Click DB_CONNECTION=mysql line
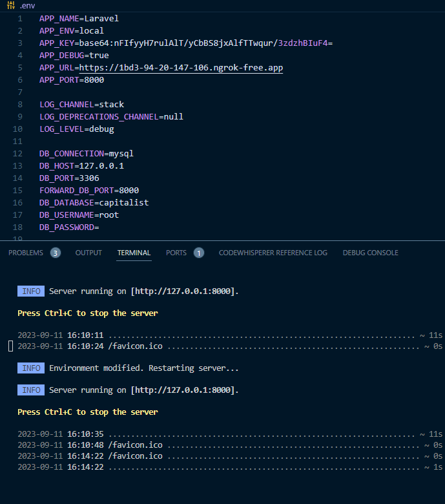Viewport: 445px width, 504px height. point(87,154)
